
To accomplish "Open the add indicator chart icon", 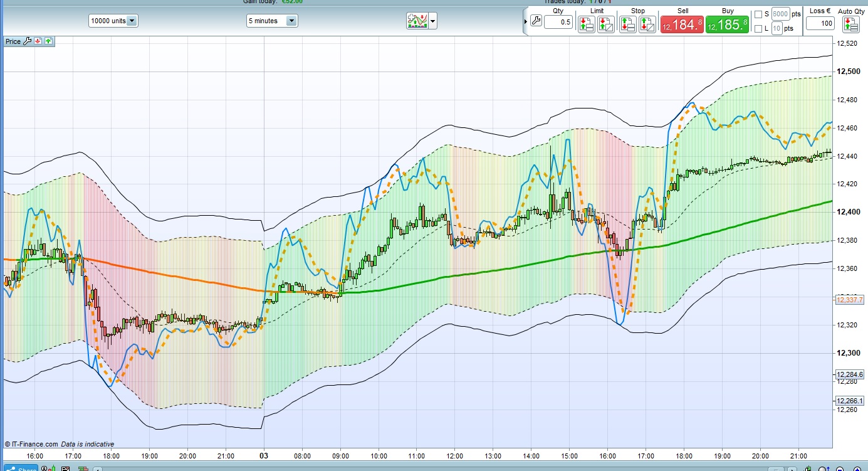I will pos(417,21).
